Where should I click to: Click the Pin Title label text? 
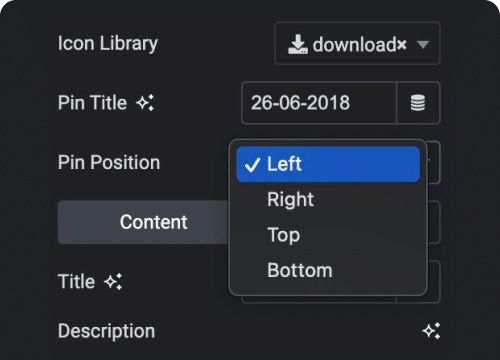(92, 103)
